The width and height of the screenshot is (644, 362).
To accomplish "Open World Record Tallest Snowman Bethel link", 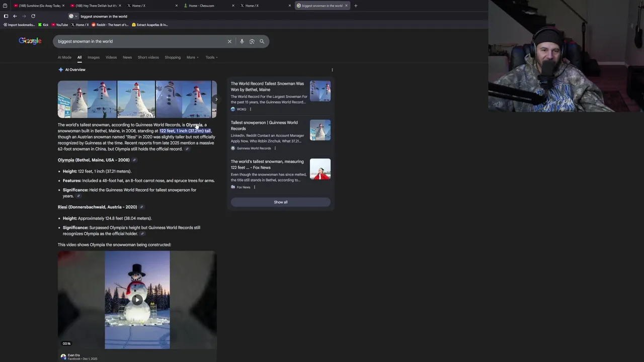I will coord(267,86).
